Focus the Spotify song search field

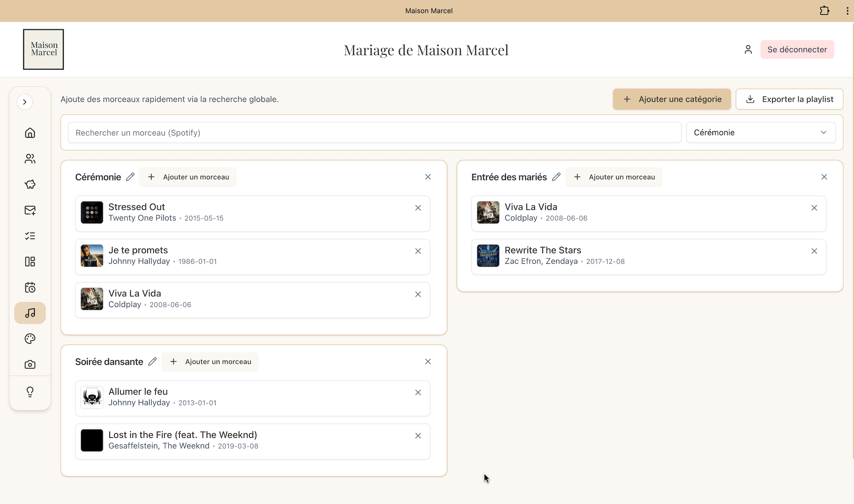374,133
